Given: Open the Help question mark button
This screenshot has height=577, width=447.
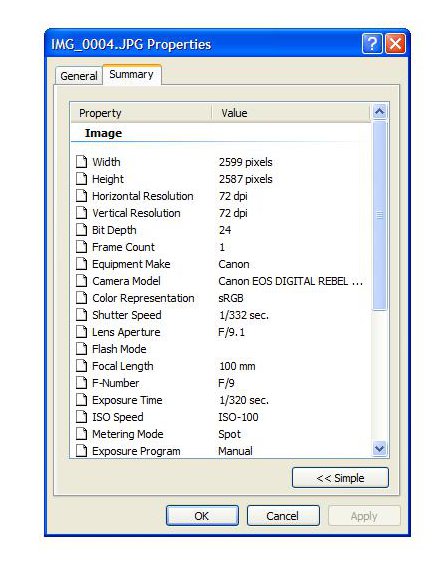Looking at the screenshot, I should (x=372, y=44).
